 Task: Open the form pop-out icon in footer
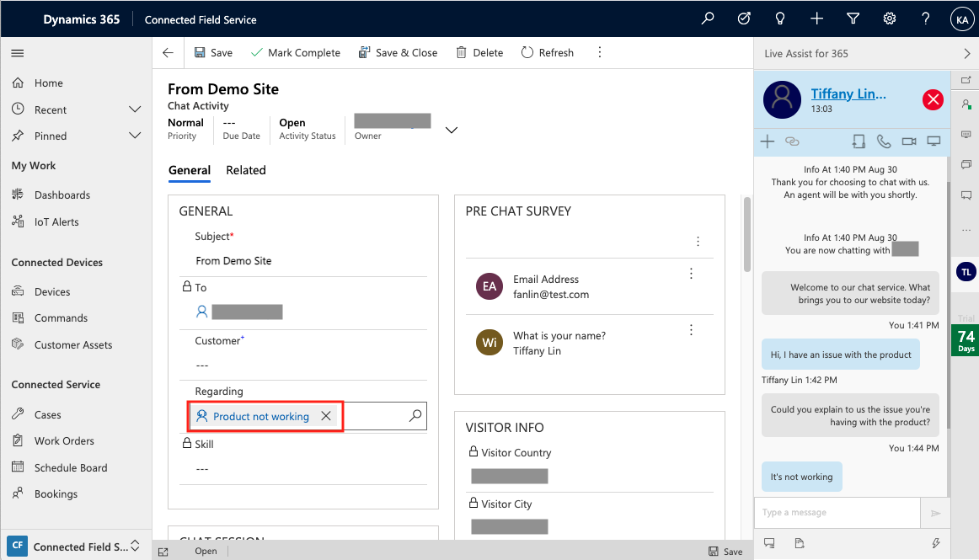[x=163, y=552]
